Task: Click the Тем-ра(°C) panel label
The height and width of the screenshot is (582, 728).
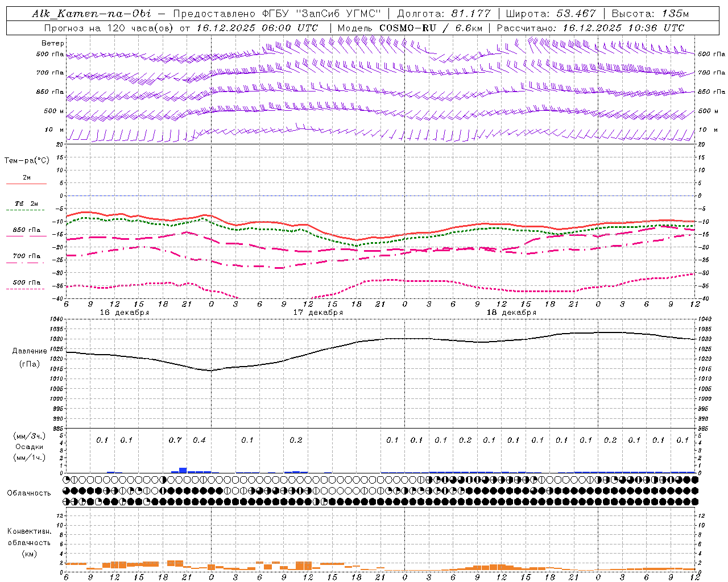Action: tap(27, 161)
